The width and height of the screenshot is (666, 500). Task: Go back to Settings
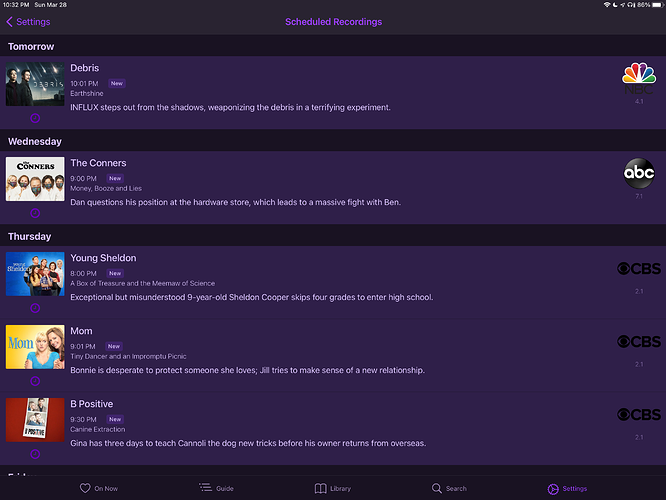29,22
